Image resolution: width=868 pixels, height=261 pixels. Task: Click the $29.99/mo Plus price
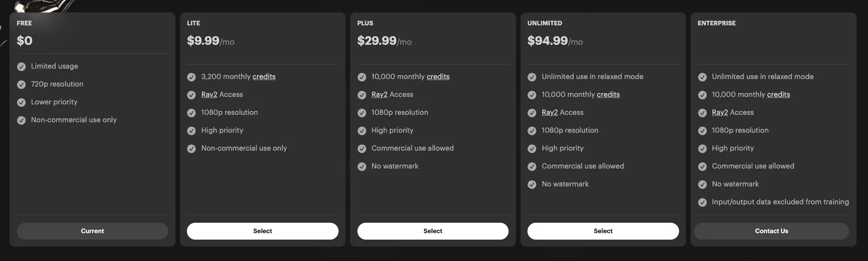coord(384,41)
